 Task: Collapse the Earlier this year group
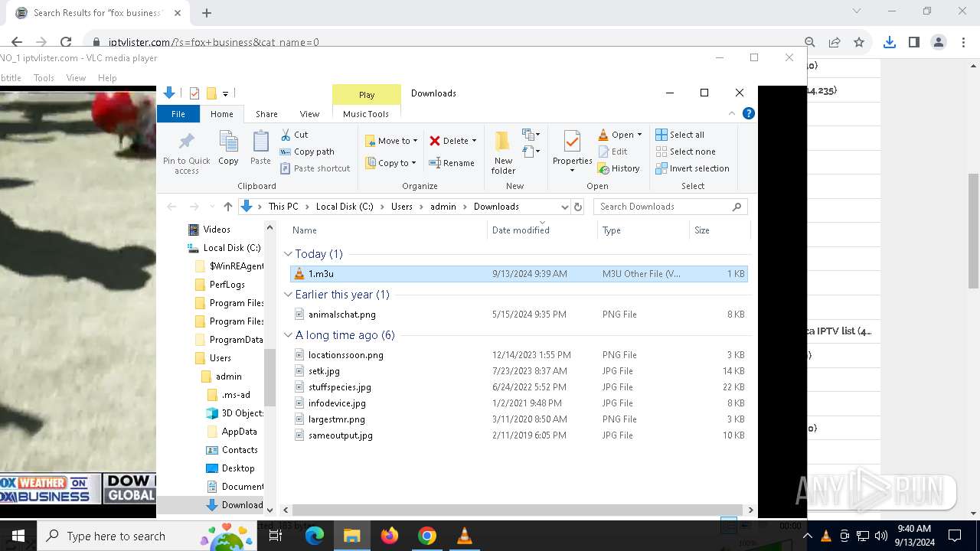coord(288,295)
